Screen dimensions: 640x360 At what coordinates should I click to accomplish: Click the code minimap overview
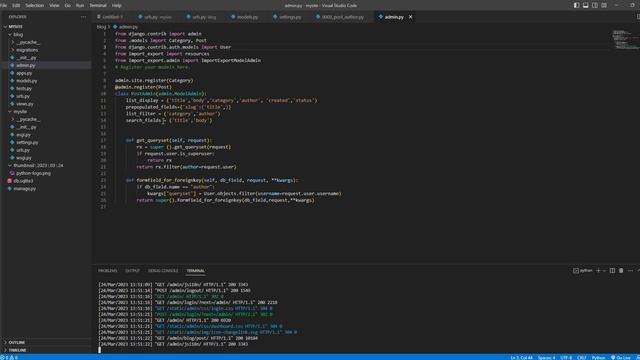point(625,40)
